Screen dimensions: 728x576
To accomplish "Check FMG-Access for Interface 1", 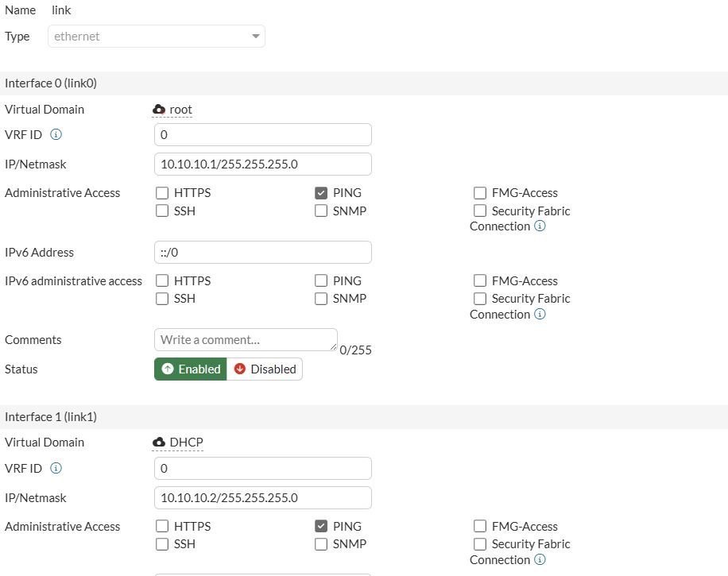I will (x=480, y=526).
